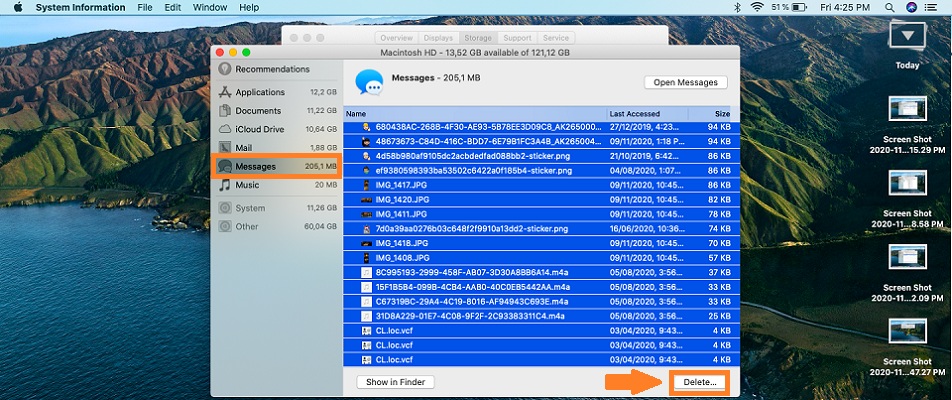Switch to Support tab in background window
Screen dimensions: 952x400
517,38
